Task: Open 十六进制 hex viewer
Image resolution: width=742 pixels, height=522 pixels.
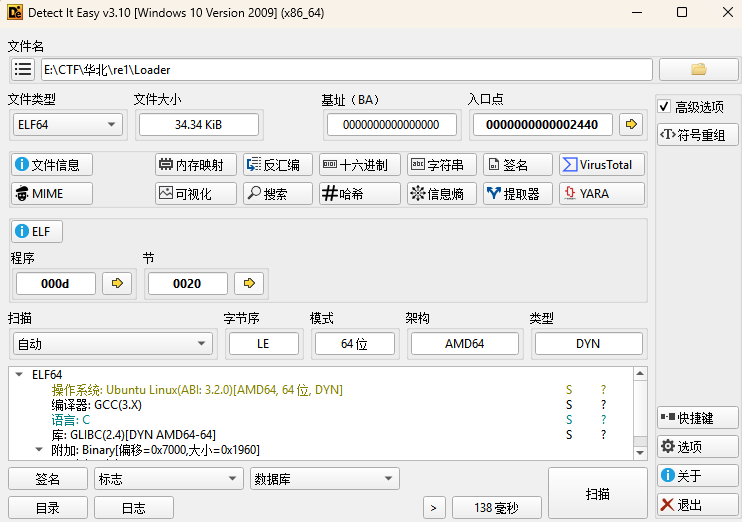Action: 360,165
